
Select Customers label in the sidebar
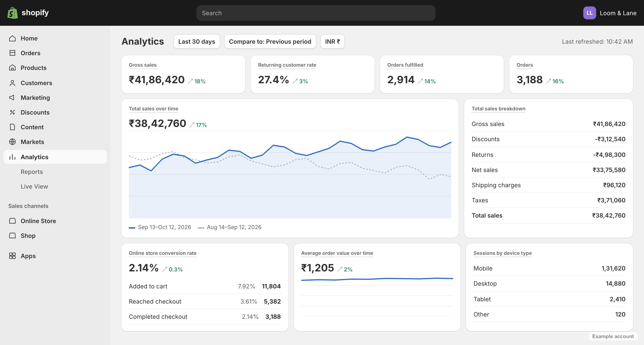point(37,83)
